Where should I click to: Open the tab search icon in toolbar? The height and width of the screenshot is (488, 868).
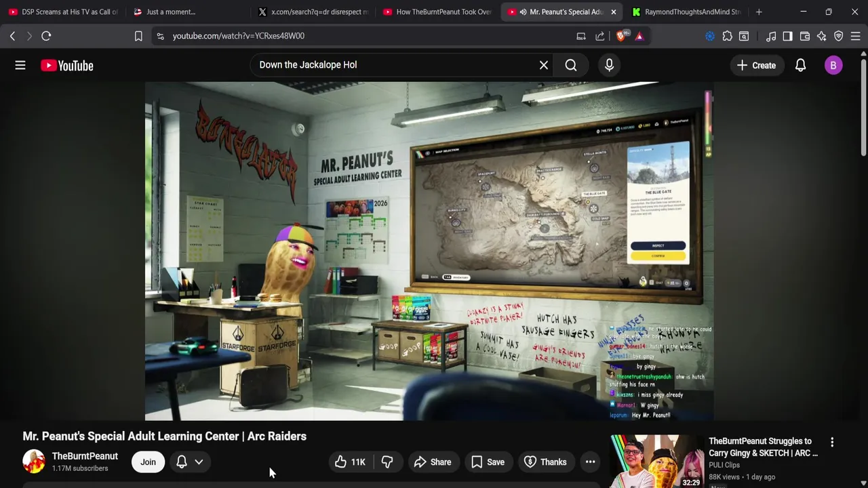click(x=744, y=36)
